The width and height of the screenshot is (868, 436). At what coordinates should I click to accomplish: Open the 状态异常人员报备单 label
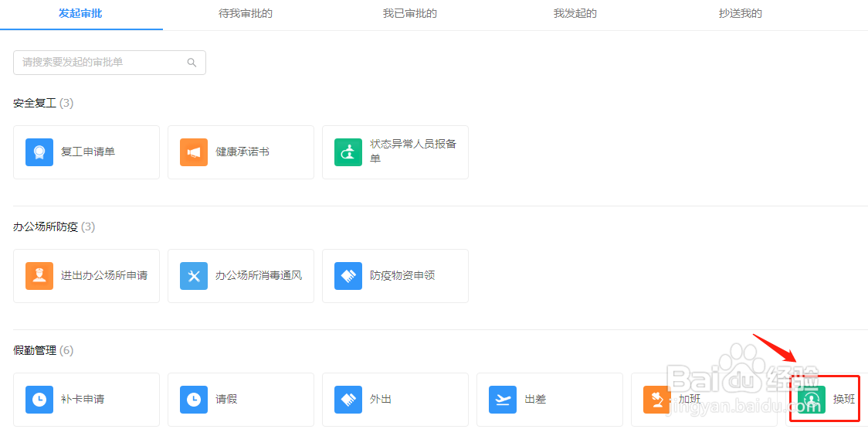pos(413,152)
